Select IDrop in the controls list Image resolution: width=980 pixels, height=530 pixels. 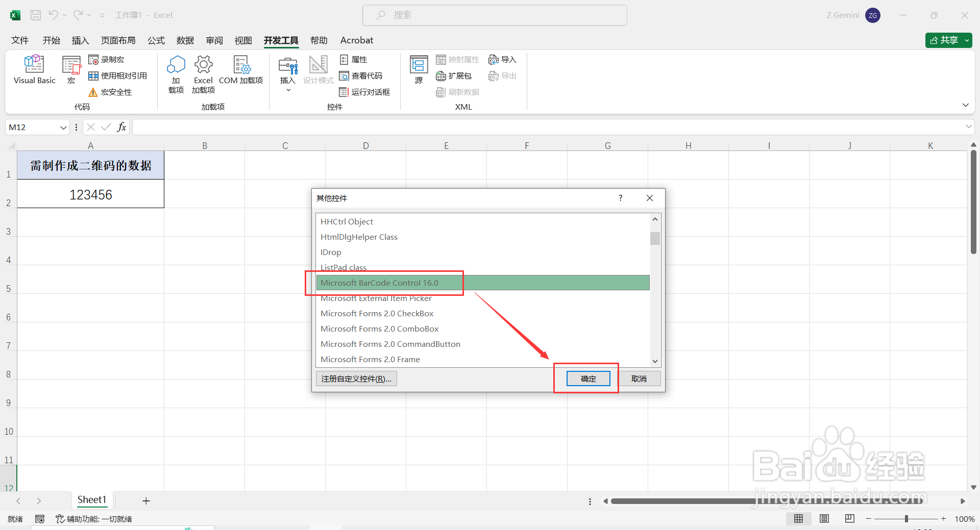click(482, 252)
